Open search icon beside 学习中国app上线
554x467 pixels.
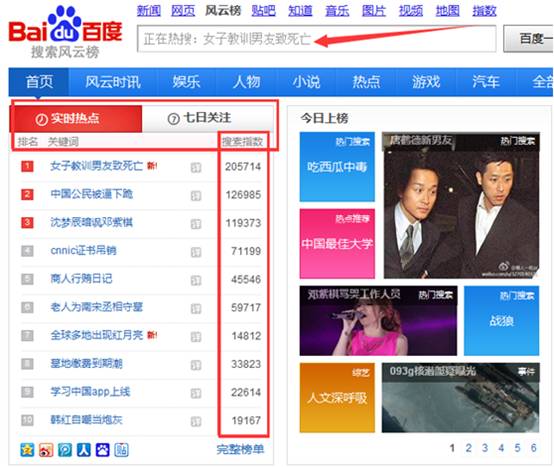coord(196,393)
